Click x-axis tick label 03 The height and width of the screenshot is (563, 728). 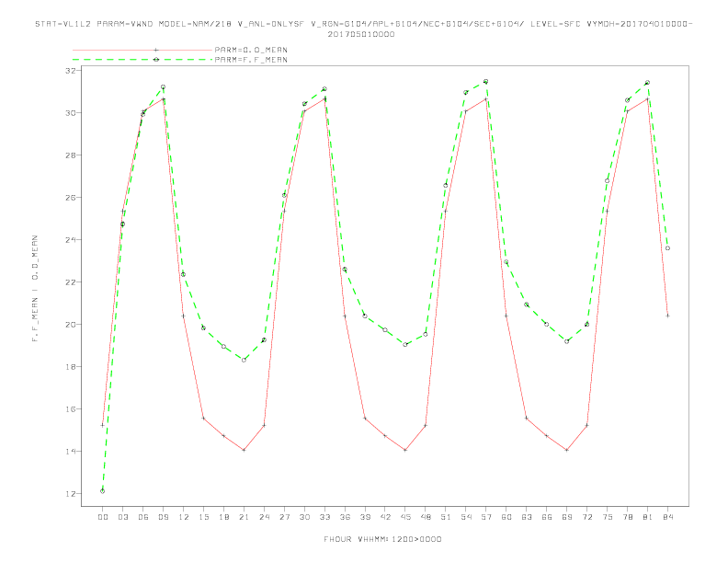[122, 517]
